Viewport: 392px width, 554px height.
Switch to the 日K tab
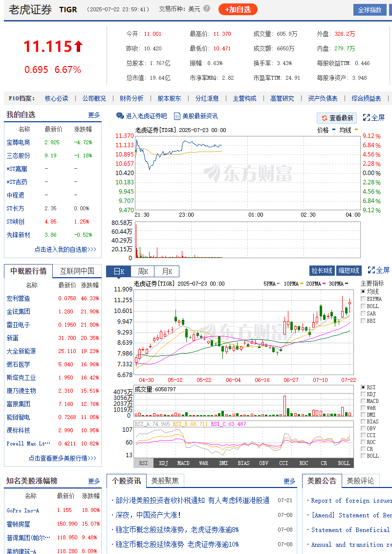coord(119,271)
